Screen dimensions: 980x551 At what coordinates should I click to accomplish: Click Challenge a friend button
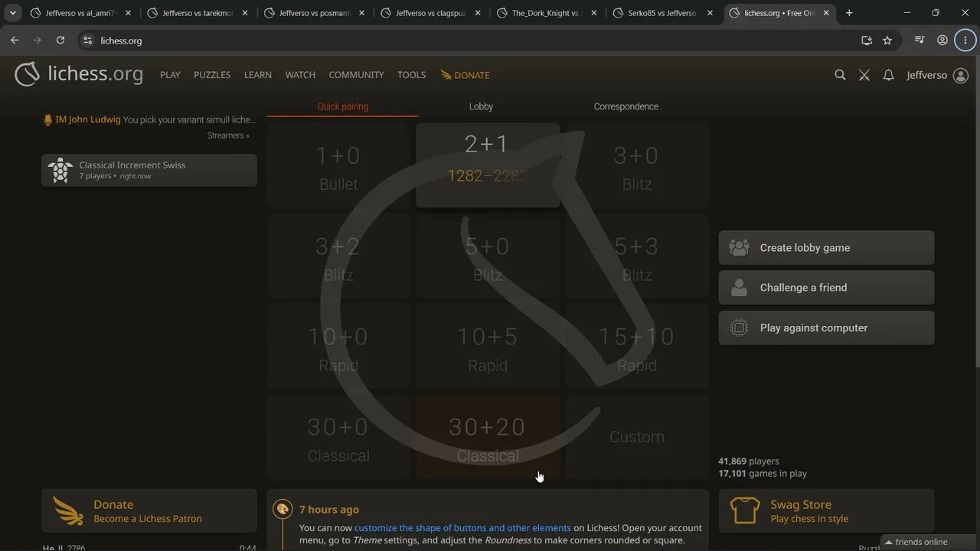[x=826, y=288]
